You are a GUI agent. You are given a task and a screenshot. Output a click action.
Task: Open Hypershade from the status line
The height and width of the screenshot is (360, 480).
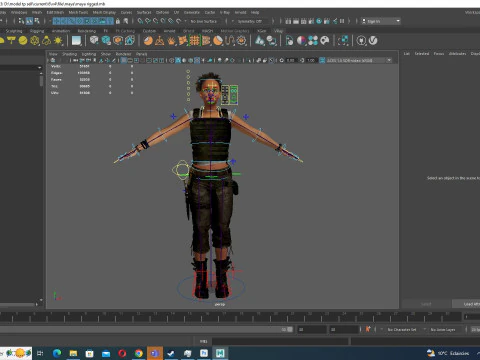pyautogui.click(x=319, y=21)
